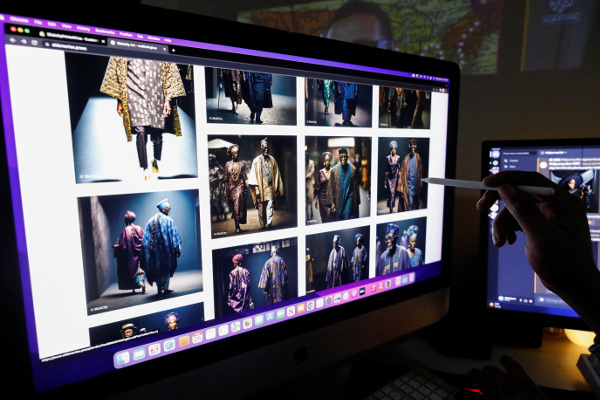Open Launchpad in the Dock

click(155, 350)
